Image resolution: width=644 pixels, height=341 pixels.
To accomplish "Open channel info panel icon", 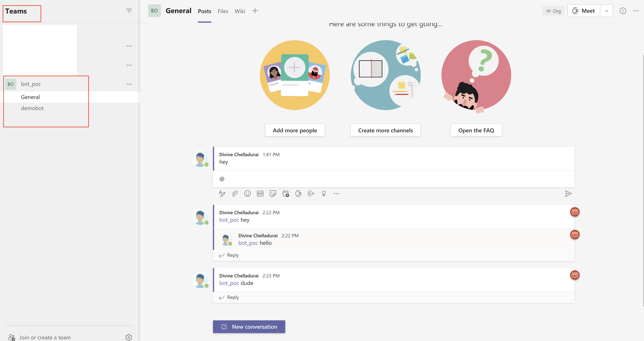I will (x=623, y=11).
